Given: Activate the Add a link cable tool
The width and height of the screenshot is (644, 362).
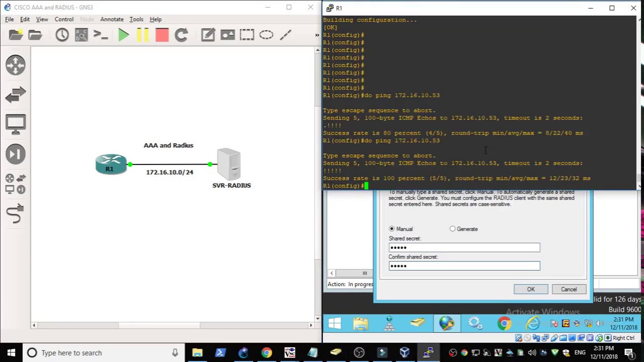Looking at the screenshot, I should 16,214.
